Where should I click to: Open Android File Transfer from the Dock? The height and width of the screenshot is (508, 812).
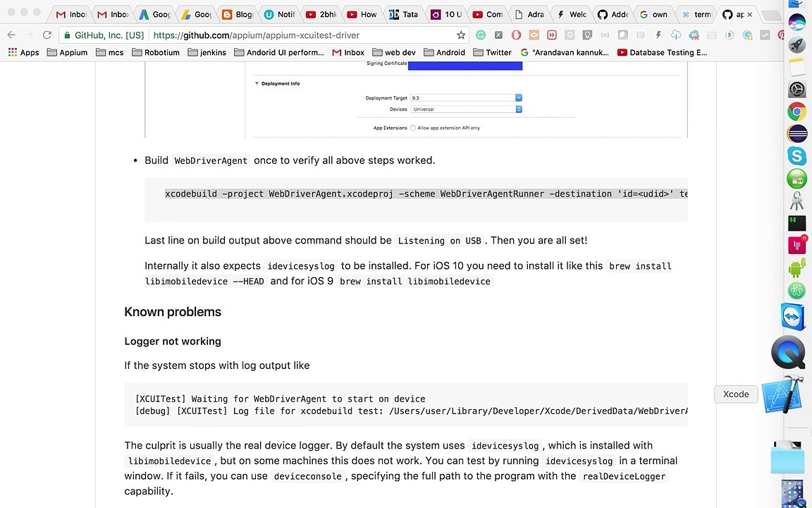(796, 269)
